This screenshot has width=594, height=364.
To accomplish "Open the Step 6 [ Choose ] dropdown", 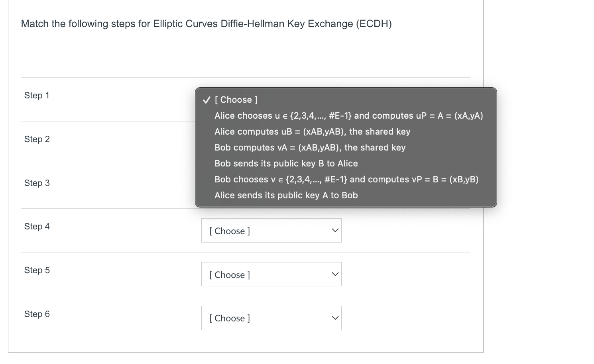I will (271, 318).
